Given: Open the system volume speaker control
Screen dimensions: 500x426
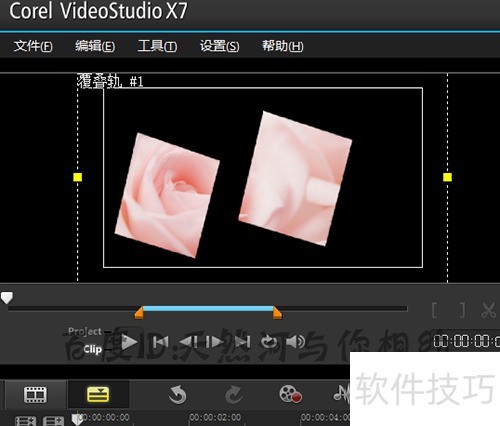Looking at the screenshot, I should pyautogui.click(x=295, y=342).
